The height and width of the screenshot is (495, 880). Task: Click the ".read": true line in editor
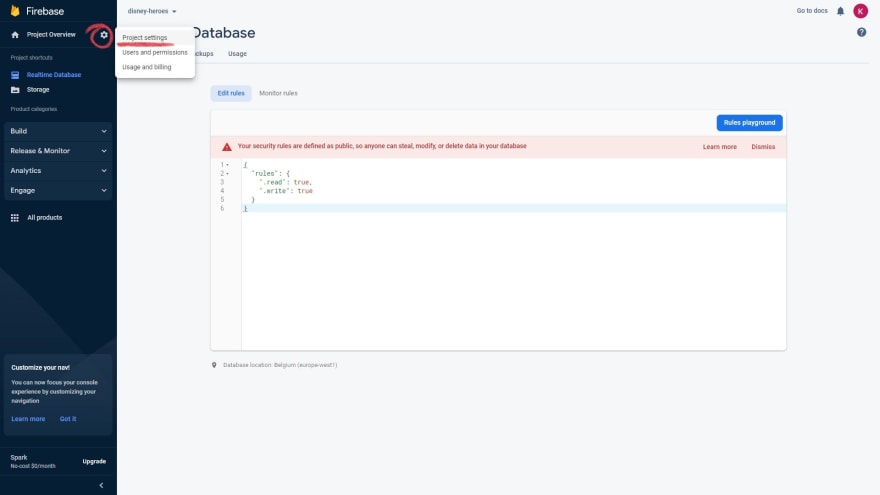click(285, 182)
